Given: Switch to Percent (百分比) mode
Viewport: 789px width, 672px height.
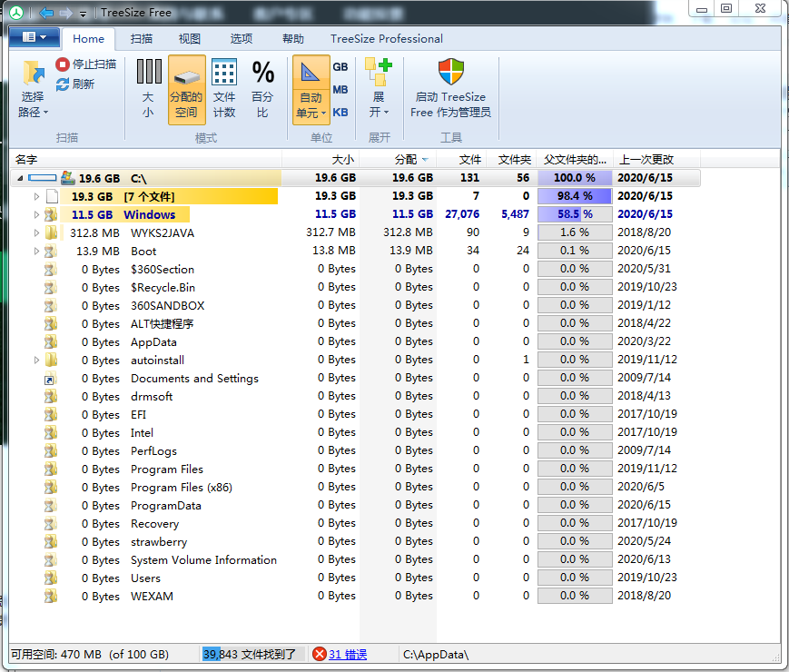Looking at the screenshot, I should (262, 89).
